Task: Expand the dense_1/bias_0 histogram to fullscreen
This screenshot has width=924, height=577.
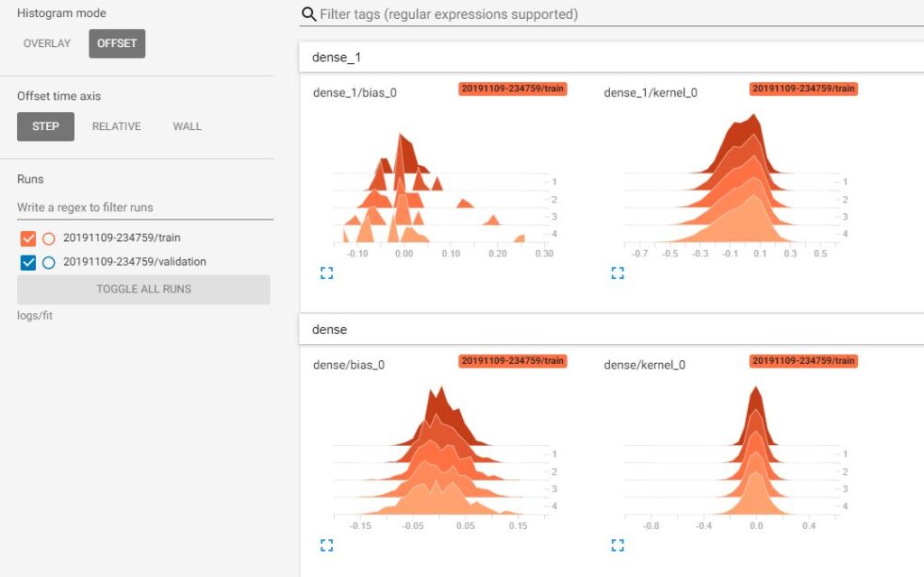Action: [327, 274]
